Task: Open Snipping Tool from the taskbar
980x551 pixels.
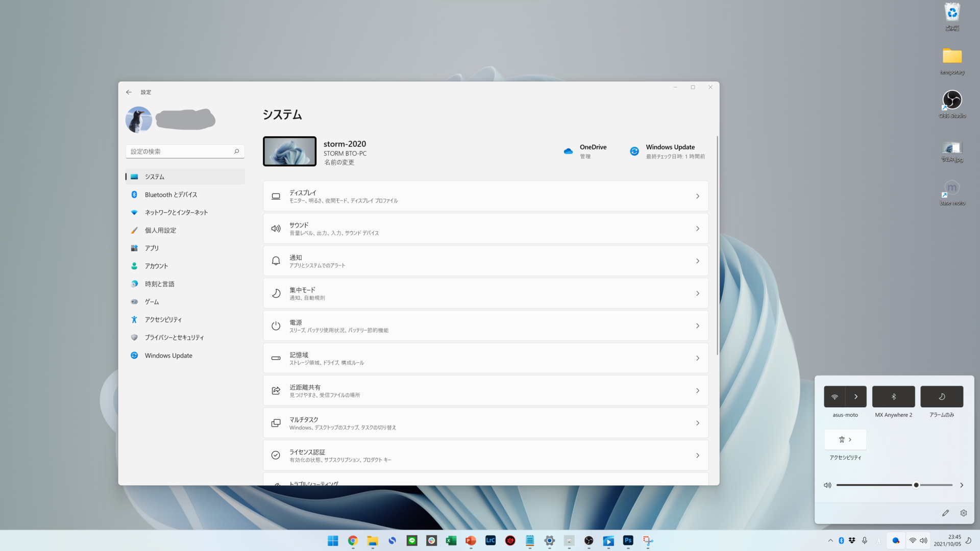Action: click(x=648, y=541)
